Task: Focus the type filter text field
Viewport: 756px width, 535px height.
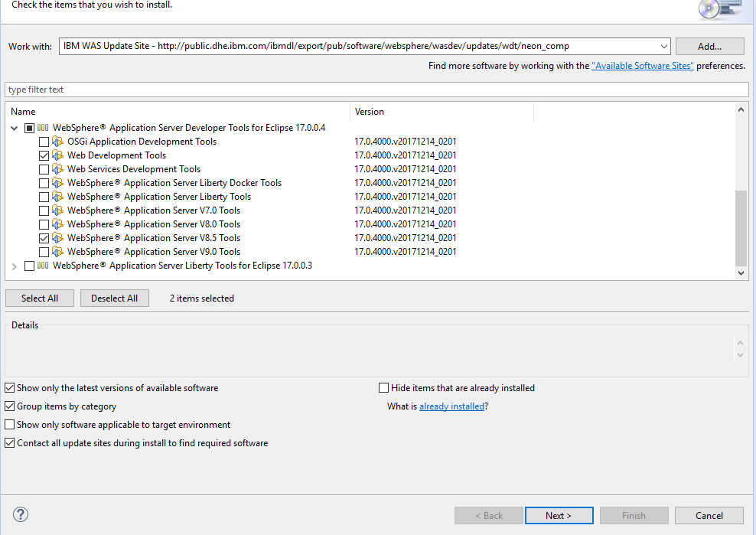Action: (376, 90)
